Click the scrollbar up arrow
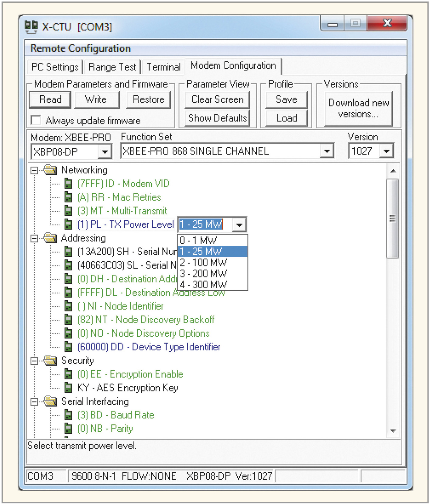The height and width of the screenshot is (504, 430). (x=393, y=171)
